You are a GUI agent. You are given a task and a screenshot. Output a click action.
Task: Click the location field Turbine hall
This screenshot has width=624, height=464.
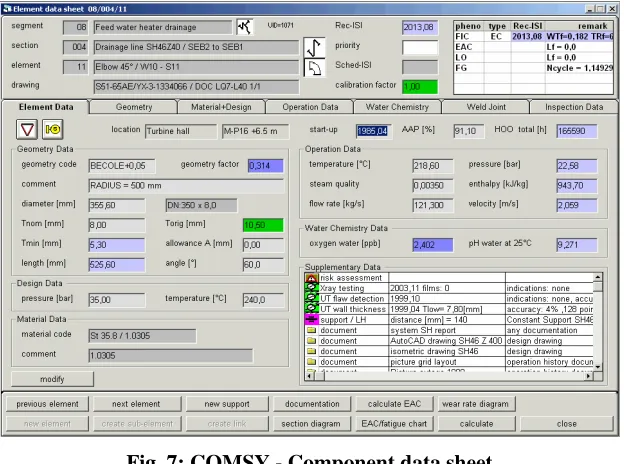[181, 131]
